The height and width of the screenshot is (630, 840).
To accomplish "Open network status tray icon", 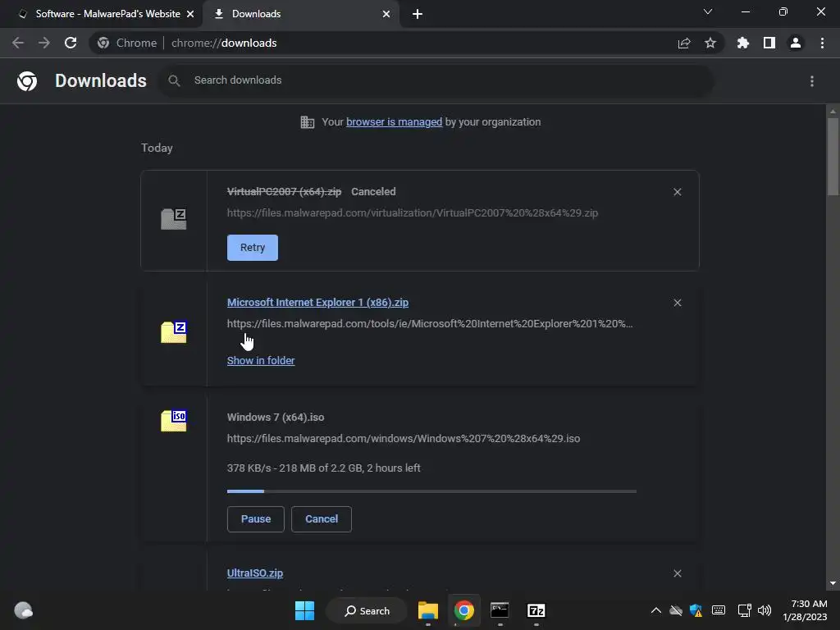I will [744, 610].
